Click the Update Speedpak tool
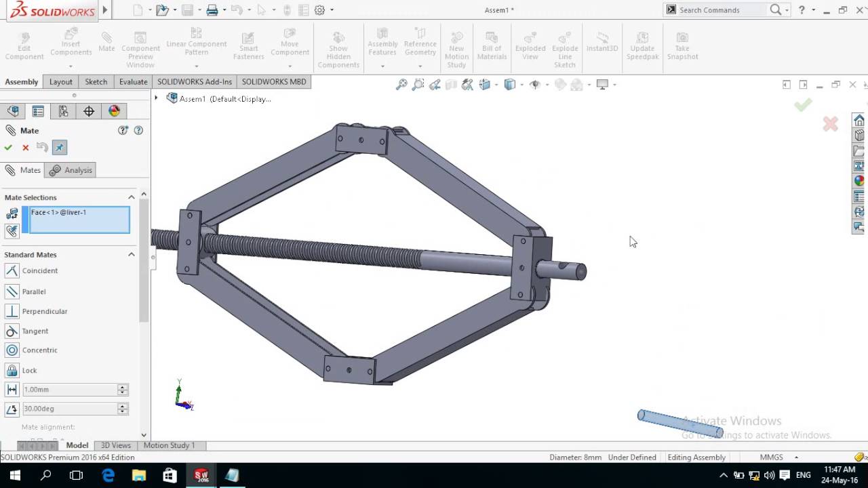 tap(642, 43)
